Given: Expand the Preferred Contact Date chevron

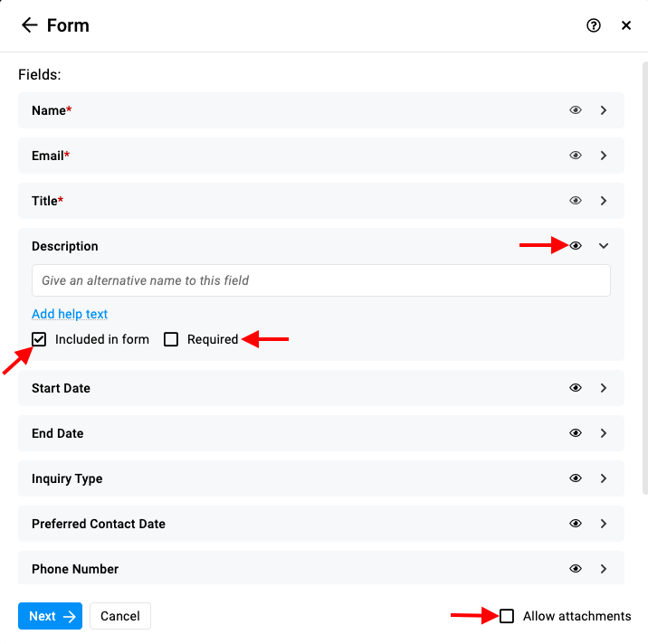Looking at the screenshot, I should [x=604, y=524].
